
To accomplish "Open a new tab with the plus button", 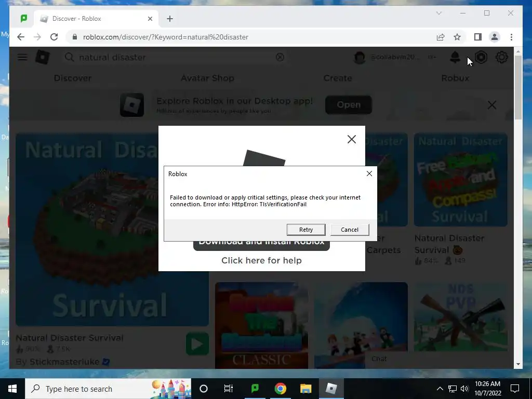I will (x=170, y=19).
